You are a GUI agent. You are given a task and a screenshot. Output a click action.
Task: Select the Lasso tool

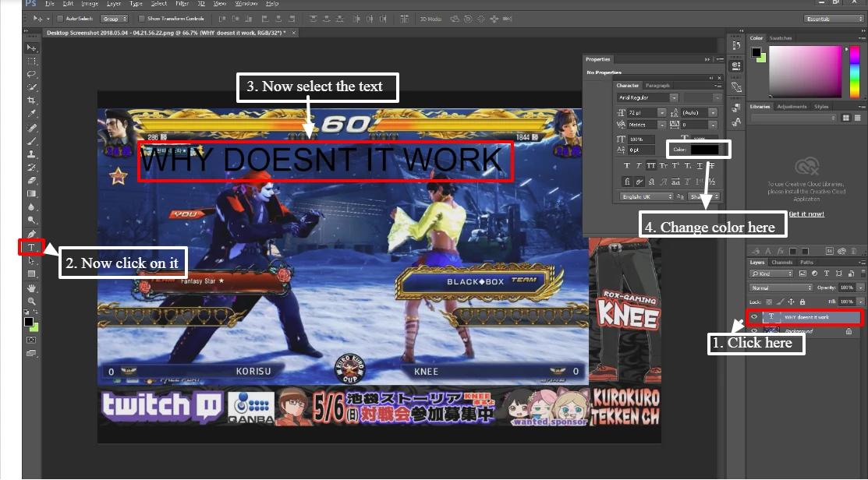point(31,74)
